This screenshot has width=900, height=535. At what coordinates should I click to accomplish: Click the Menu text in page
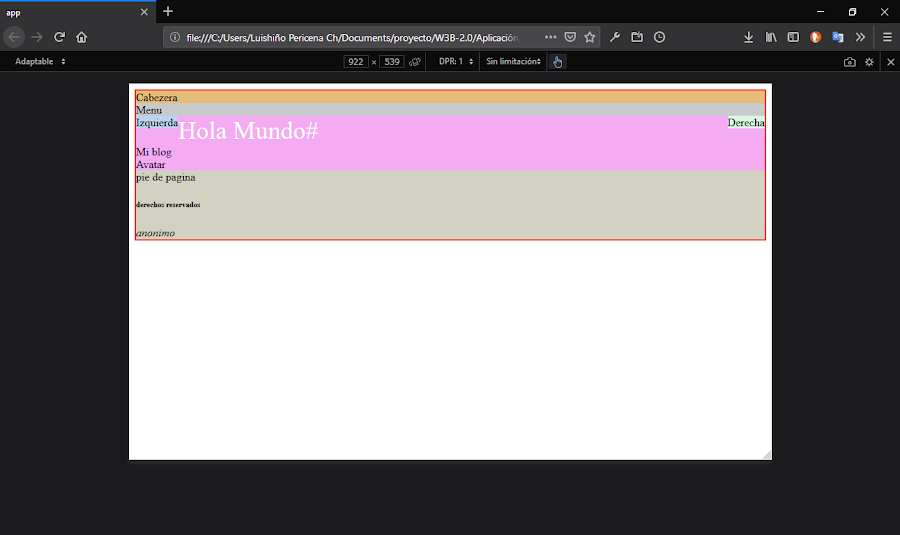click(x=149, y=110)
